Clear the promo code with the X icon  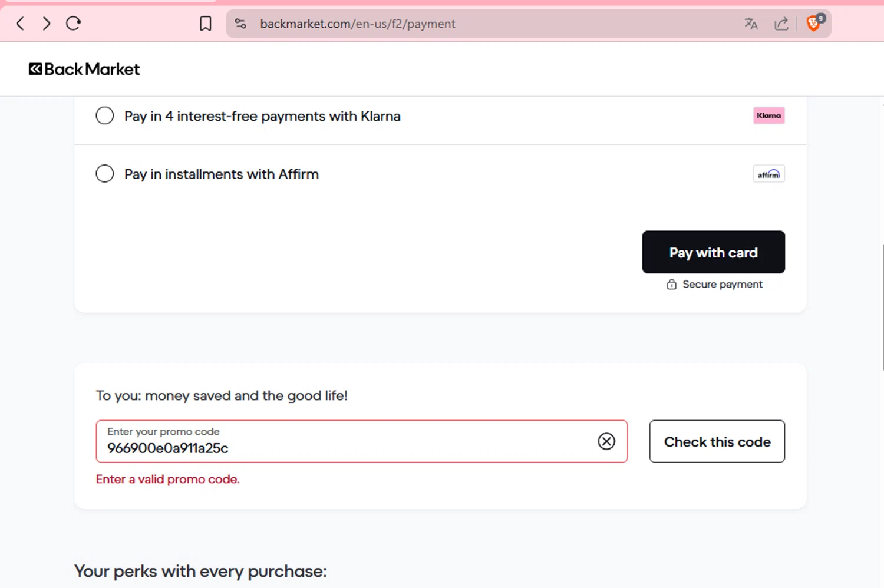tap(606, 441)
